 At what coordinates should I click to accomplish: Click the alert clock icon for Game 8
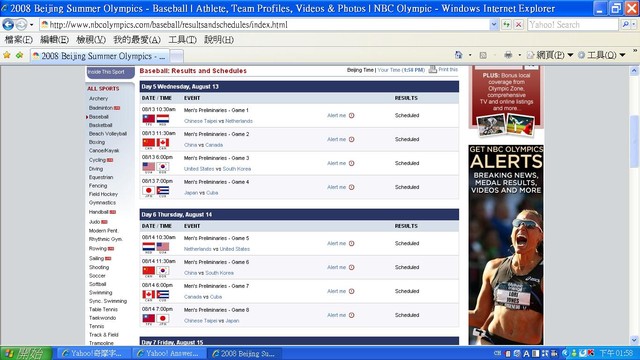(x=351, y=315)
